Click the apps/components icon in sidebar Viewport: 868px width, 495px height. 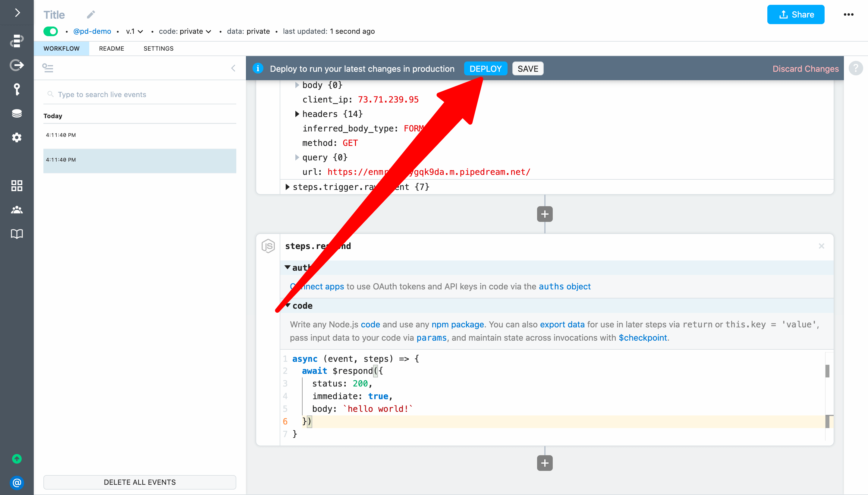16,185
